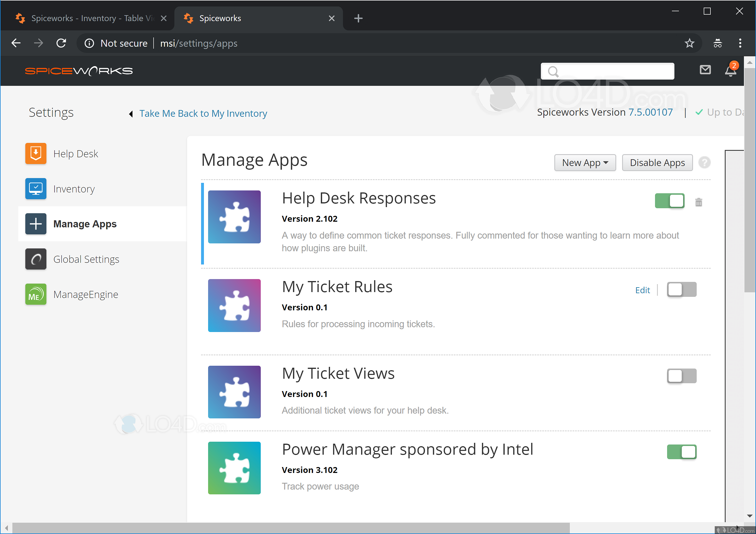This screenshot has height=534, width=756.
Task: Click the Manage Apps page heading
Action: click(254, 160)
